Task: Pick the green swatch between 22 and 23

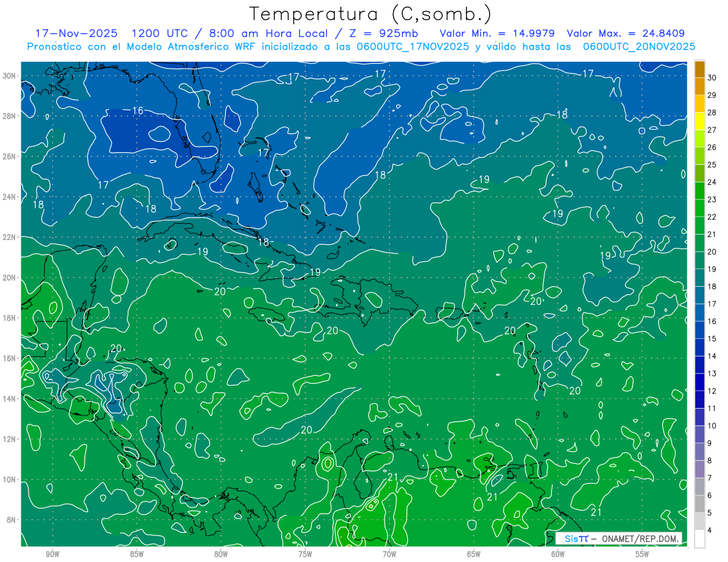Action: coord(699,209)
